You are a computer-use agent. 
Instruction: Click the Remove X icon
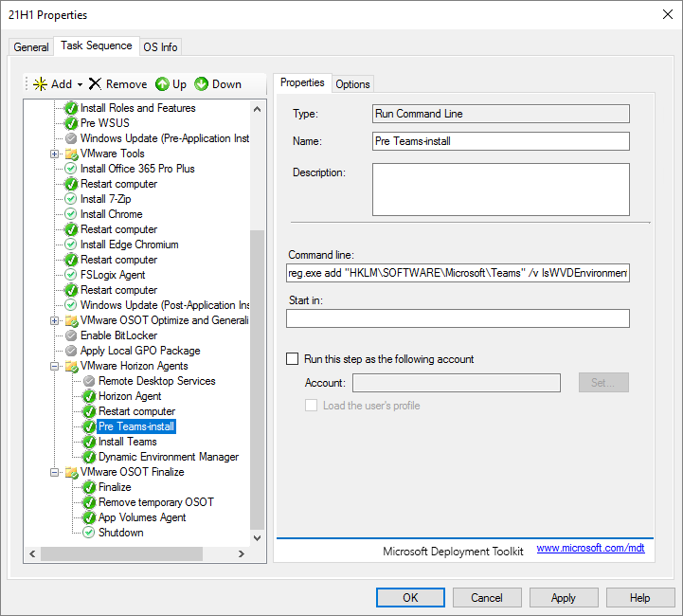[x=95, y=84]
